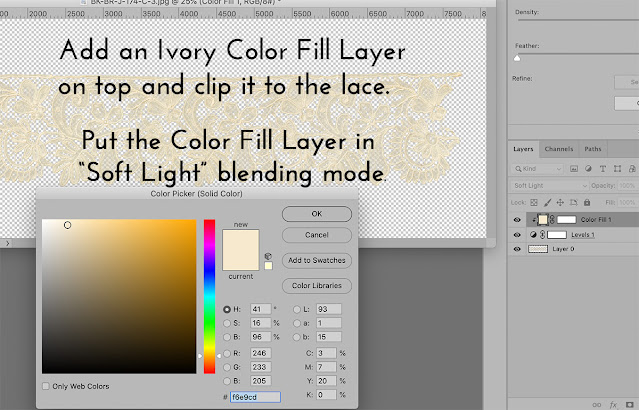The height and width of the screenshot is (410, 639).
Task: Click inside the color saturation field
Action: tap(119, 296)
